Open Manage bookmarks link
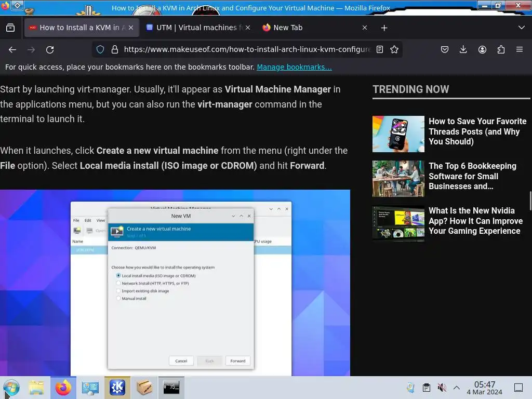Screen dimensions: 532x399 (x=294, y=67)
